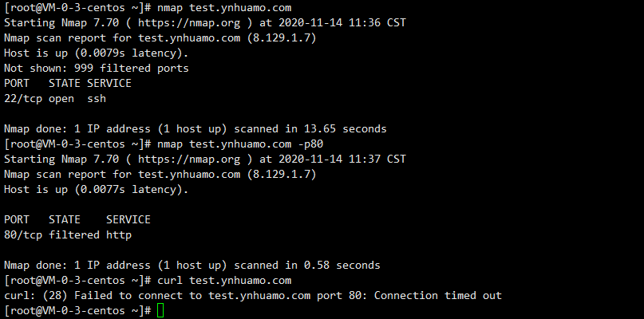Click the 'curl test.ynhuamo.com' command text
644x319 pixels.
point(224,281)
